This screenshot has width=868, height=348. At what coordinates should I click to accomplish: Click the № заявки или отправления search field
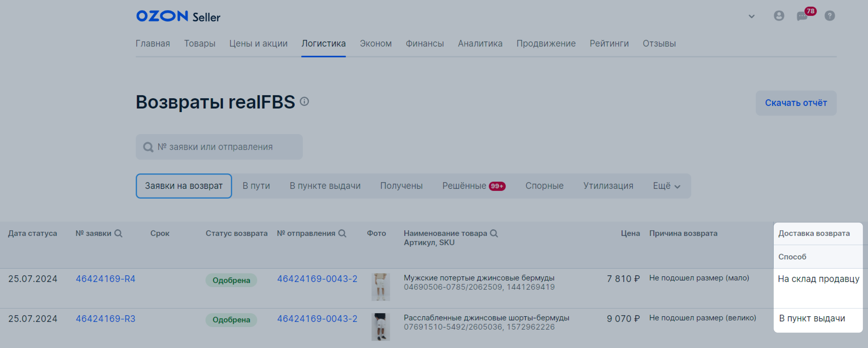(x=219, y=147)
